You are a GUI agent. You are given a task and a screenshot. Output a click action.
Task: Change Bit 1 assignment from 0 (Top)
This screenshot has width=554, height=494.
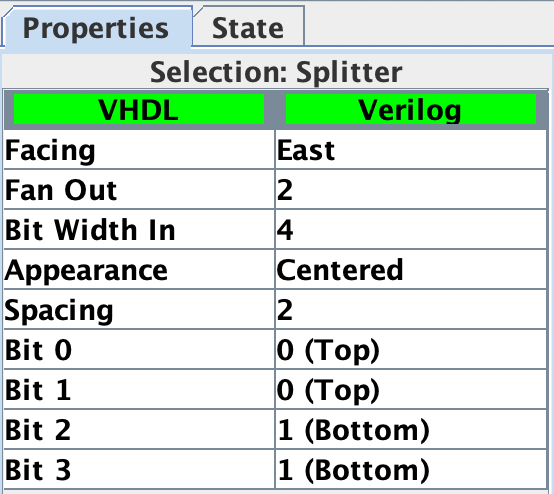pos(411,390)
